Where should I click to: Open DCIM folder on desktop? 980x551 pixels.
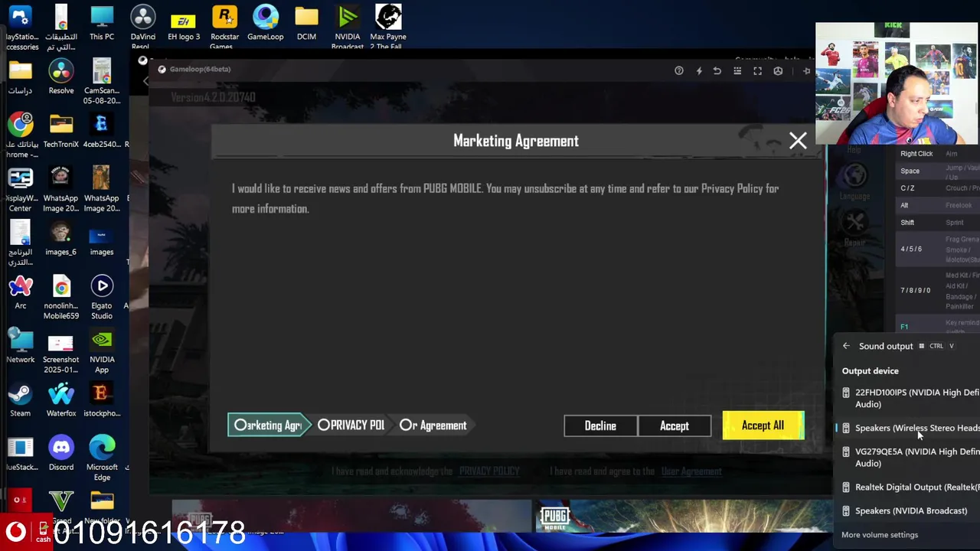(x=306, y=24)
